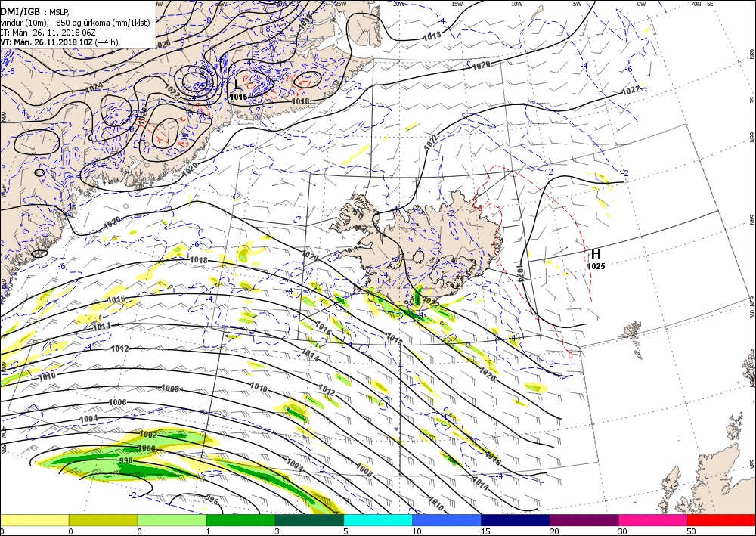Click the '996' isobar label
This screenshot has height=536, width=756.
212,500
